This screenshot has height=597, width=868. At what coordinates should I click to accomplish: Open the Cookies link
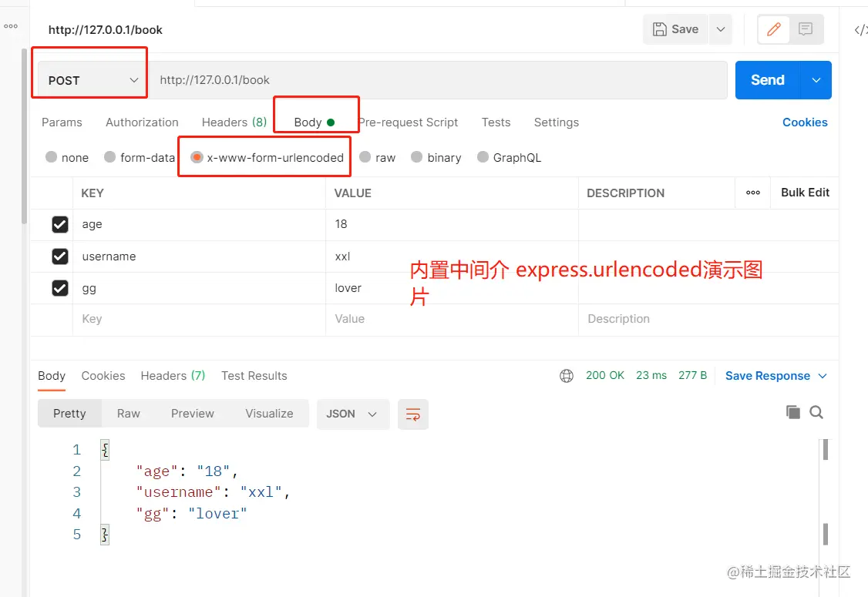click(x=805, y=122)
